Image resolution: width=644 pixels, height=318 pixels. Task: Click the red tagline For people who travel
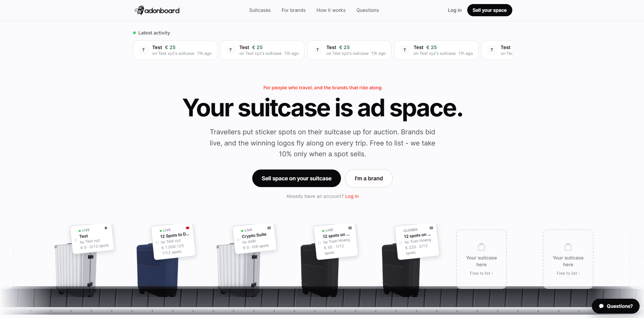click(322, 88)
